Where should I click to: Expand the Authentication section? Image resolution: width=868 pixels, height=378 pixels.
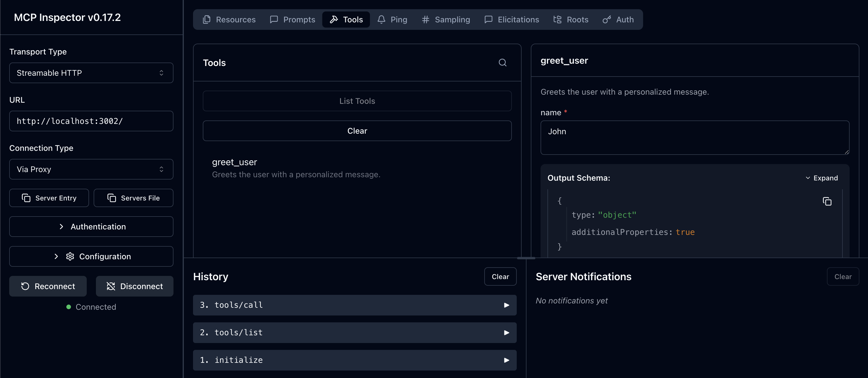[x=91, y=227]
